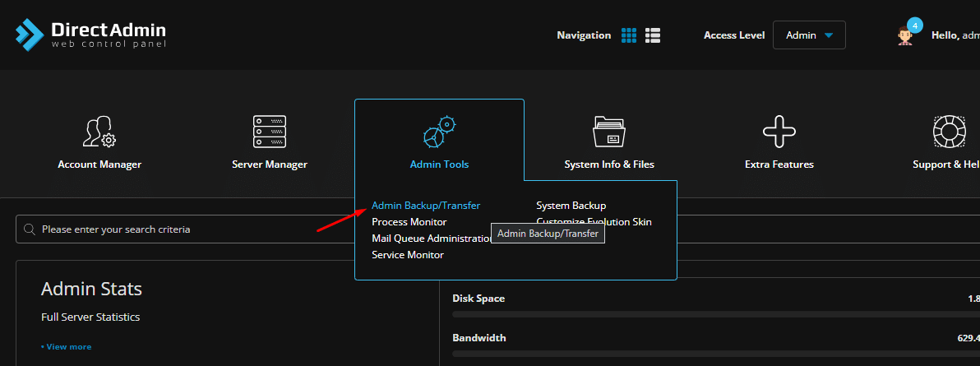Click the Admin Tools gears icon

[x=439, y=132]
